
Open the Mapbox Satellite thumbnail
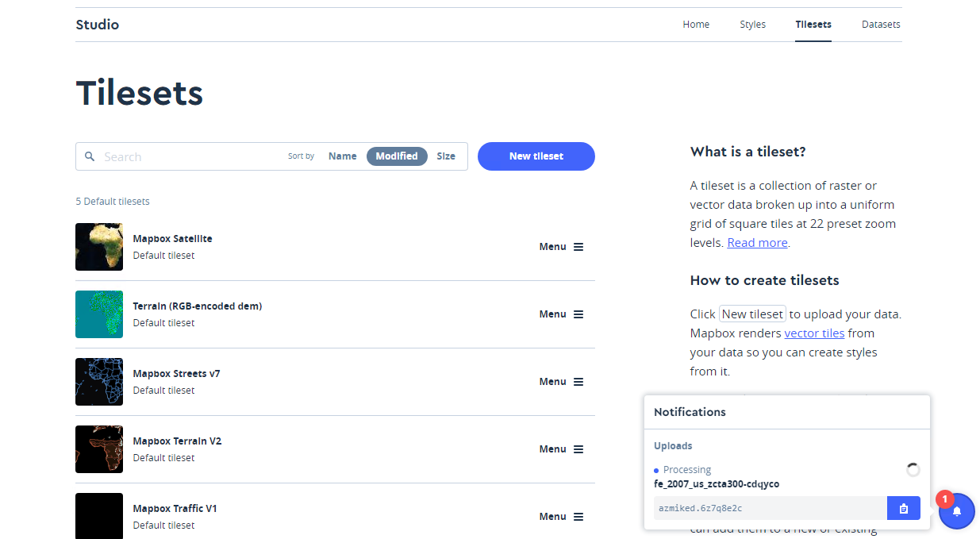(x=99, y=247)
